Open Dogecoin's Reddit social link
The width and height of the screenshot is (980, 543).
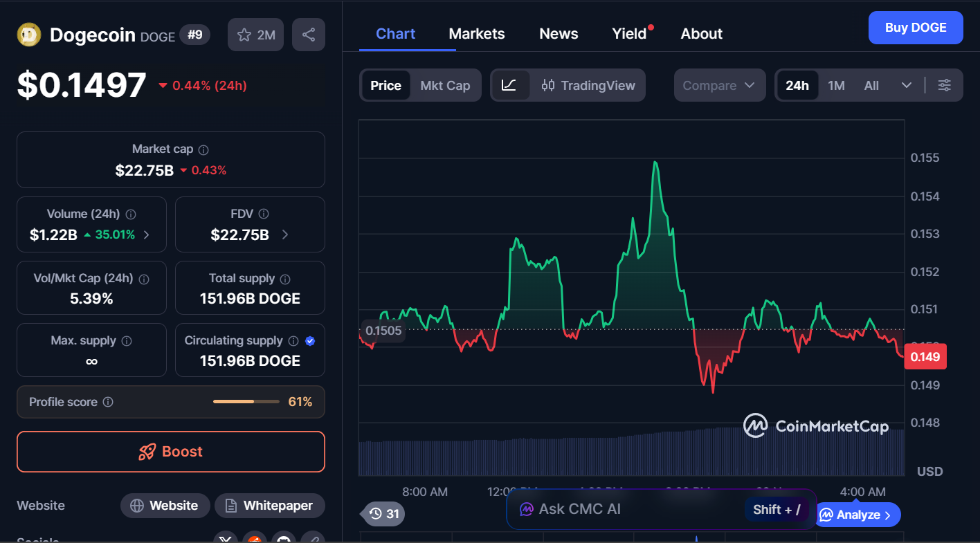pos(254,538)
